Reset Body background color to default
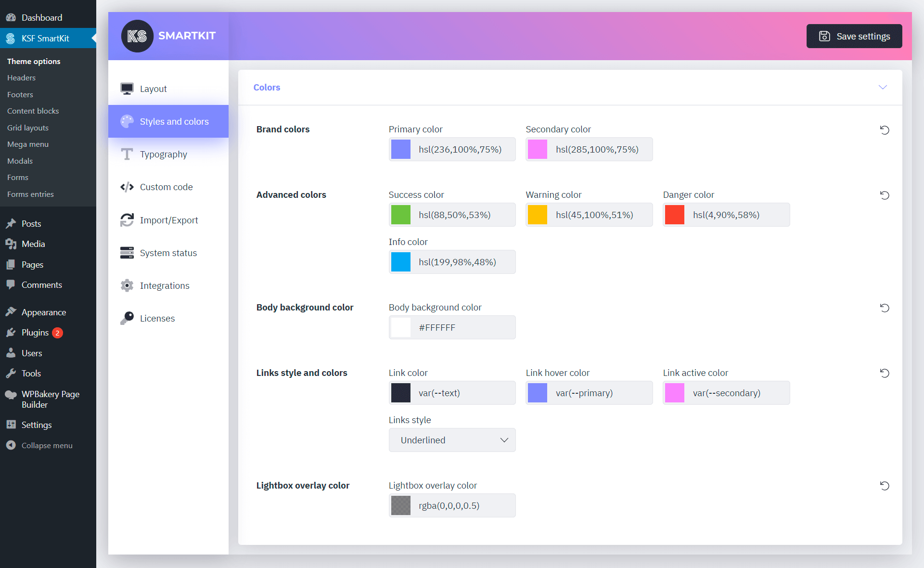 (885, 308)
